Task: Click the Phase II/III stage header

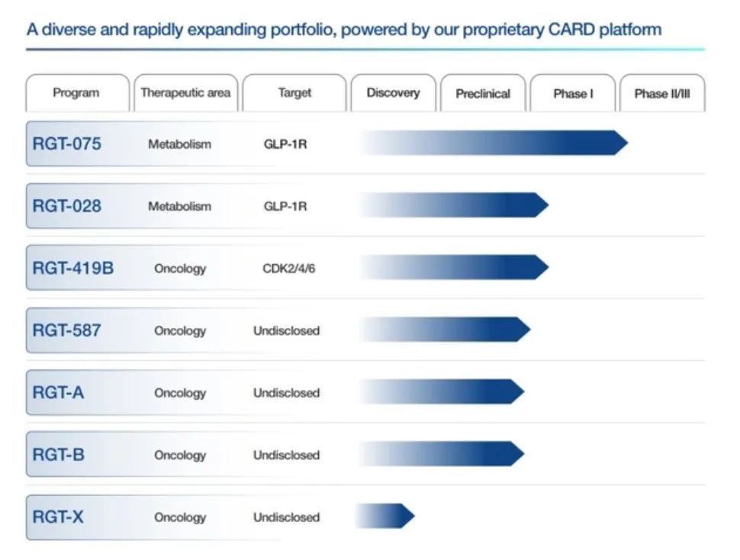Action: tap(662, 93)
